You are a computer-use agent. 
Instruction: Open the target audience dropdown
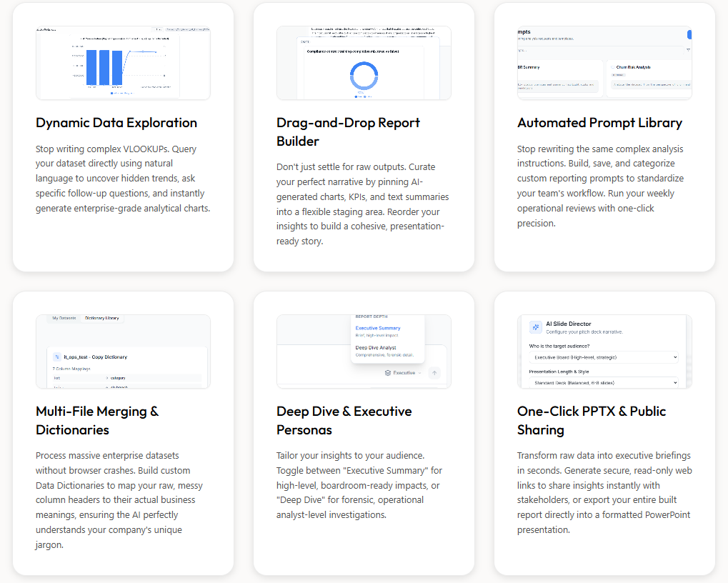tap(604, 357)
